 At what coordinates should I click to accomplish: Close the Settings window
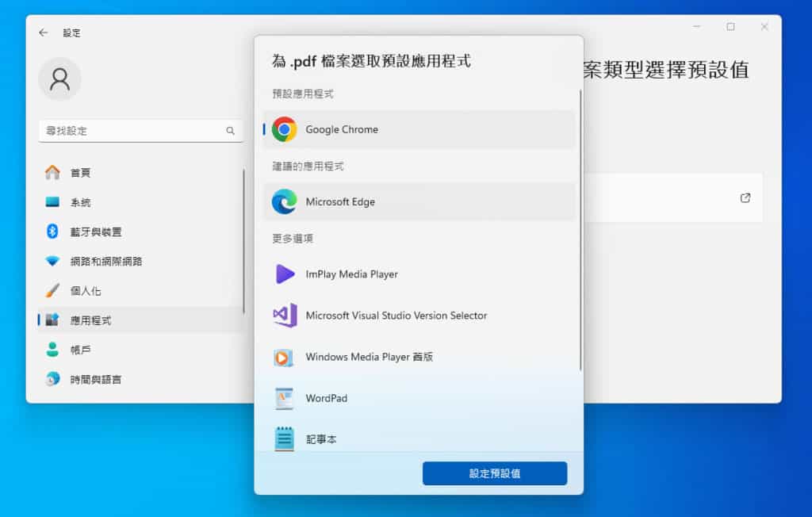click(764, 26)
